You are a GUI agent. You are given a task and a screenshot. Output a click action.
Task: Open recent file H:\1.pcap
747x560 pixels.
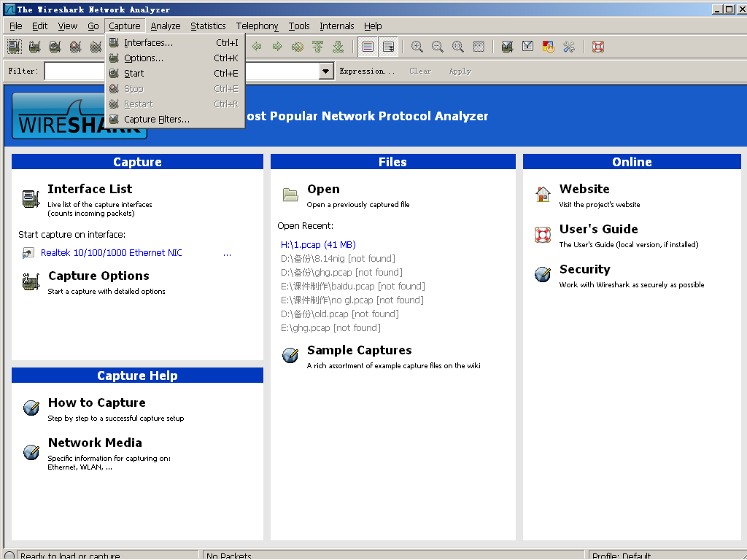pyautogui.click(x=318, y=245)
